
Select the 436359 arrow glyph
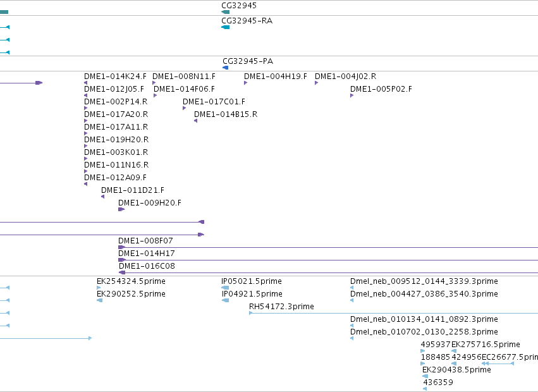(x=425, y=389)
